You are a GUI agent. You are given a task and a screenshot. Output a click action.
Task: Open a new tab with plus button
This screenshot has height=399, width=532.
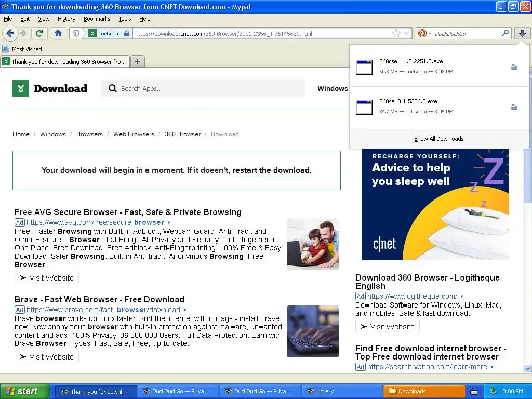137,61
